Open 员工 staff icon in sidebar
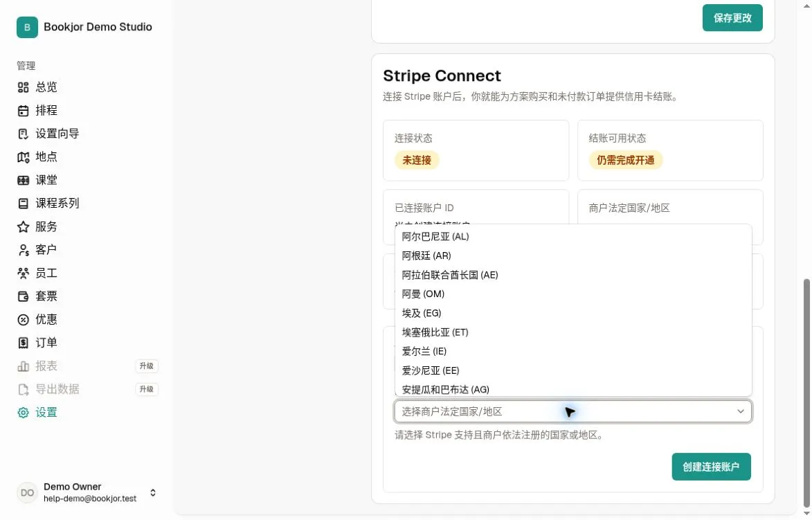The width and height of the screenshot is (812, 520). [x=23, y=273]
